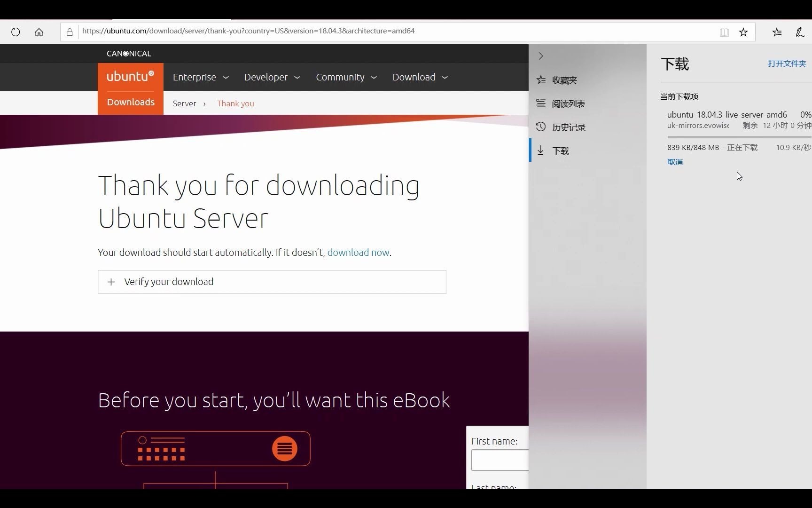Open the hub favorites list icon

point(777,32)
